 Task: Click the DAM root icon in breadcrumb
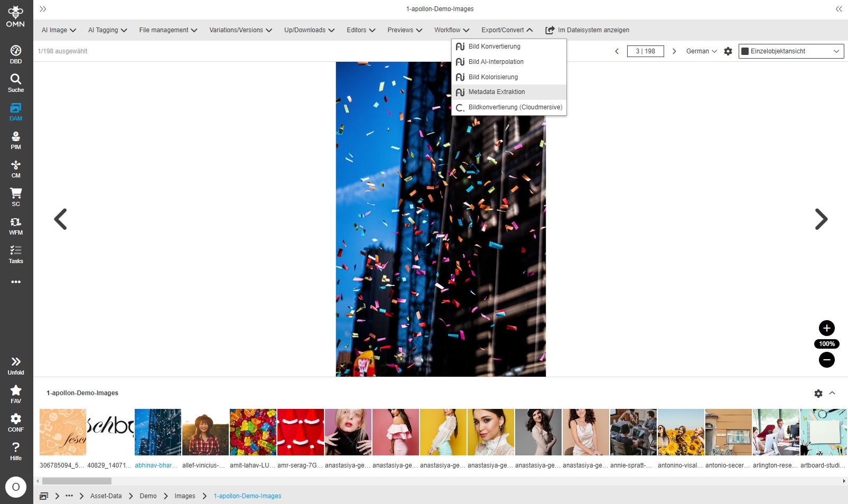click(x=44, y=496)
